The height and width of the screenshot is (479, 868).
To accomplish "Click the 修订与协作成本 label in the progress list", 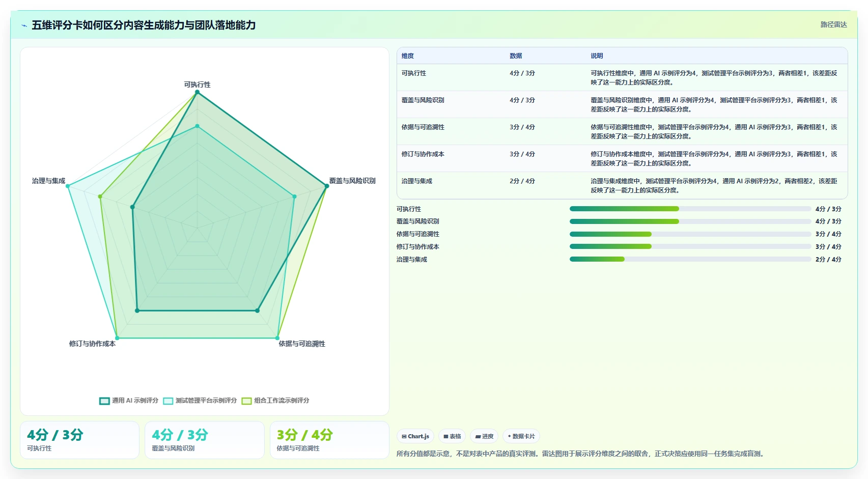I will 418,247.
